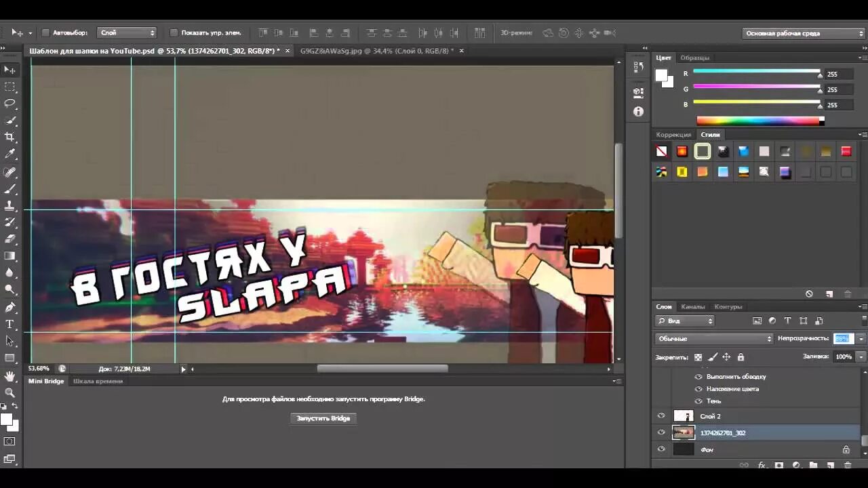The image size is (868, 488).
Task: Select the Lasso tool
Action: (x=9, y=103)
